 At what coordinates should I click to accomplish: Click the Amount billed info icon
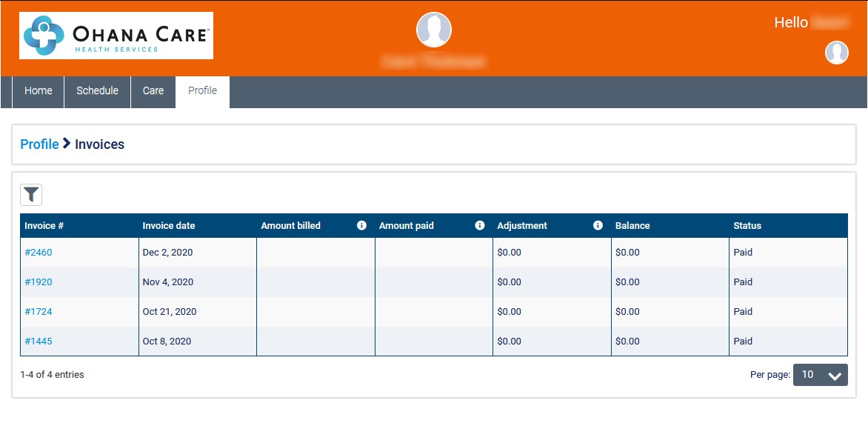(x=361, y=225)
